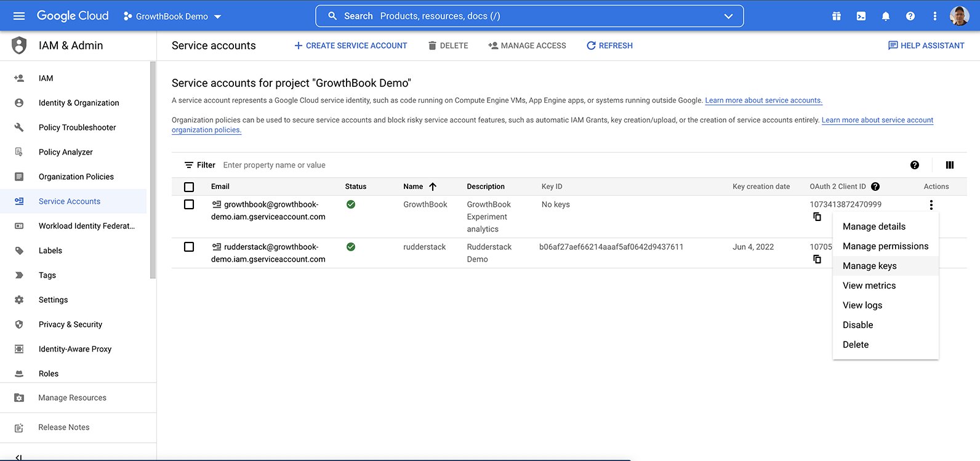Open the column display options icon

pos(950,165)
